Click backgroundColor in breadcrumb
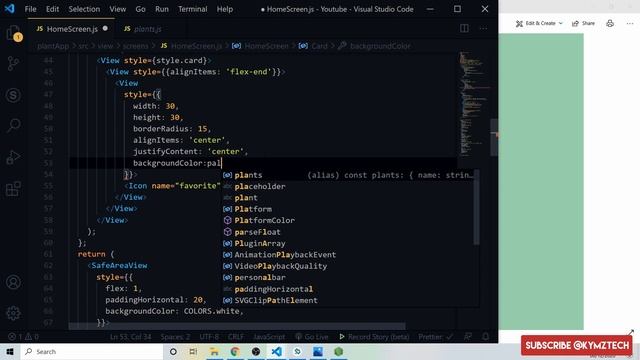The width and height of the screenshot is (640, 360). pos(374,46)
